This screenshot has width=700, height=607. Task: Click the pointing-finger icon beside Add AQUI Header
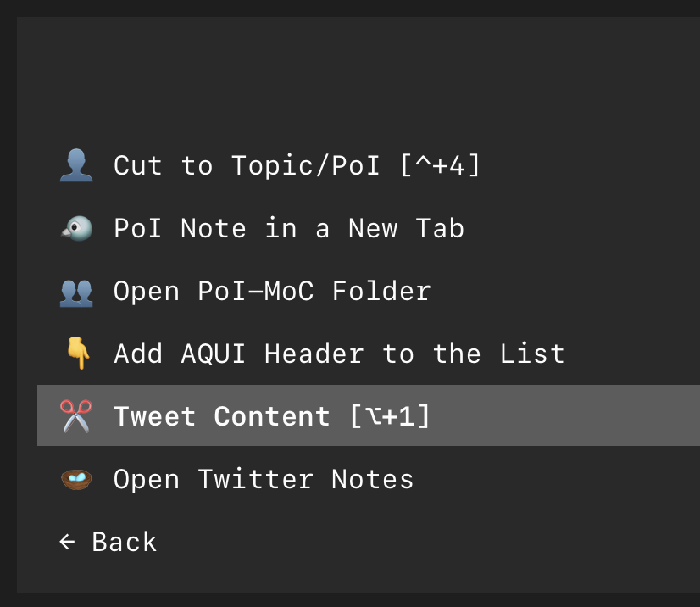coord(76,354)
